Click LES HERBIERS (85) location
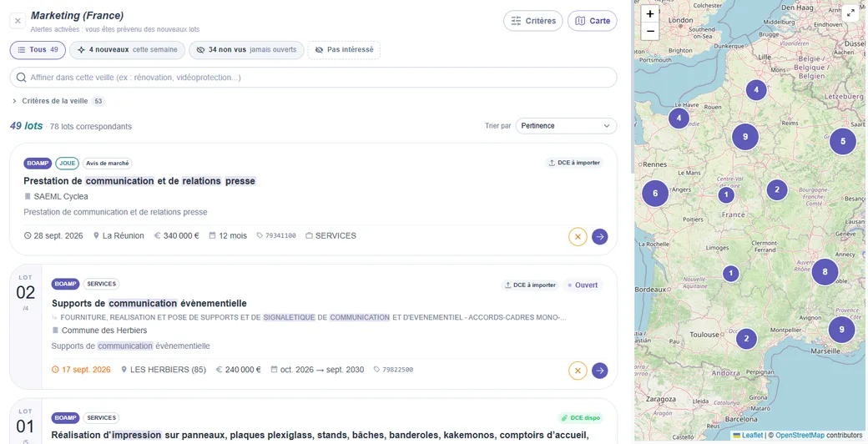The height and width of the screenshot is (444, 868). point(164,370)
